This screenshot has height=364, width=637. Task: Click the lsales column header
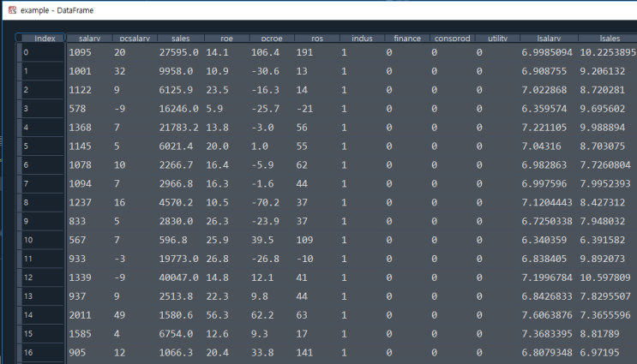tap(610, 38)
